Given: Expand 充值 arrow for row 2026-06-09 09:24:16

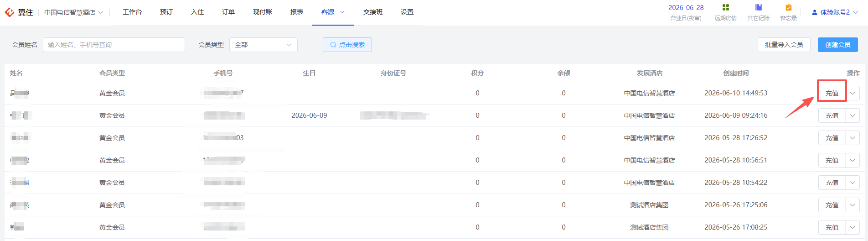Looking at the screenshot, I should tap(852, 115).
